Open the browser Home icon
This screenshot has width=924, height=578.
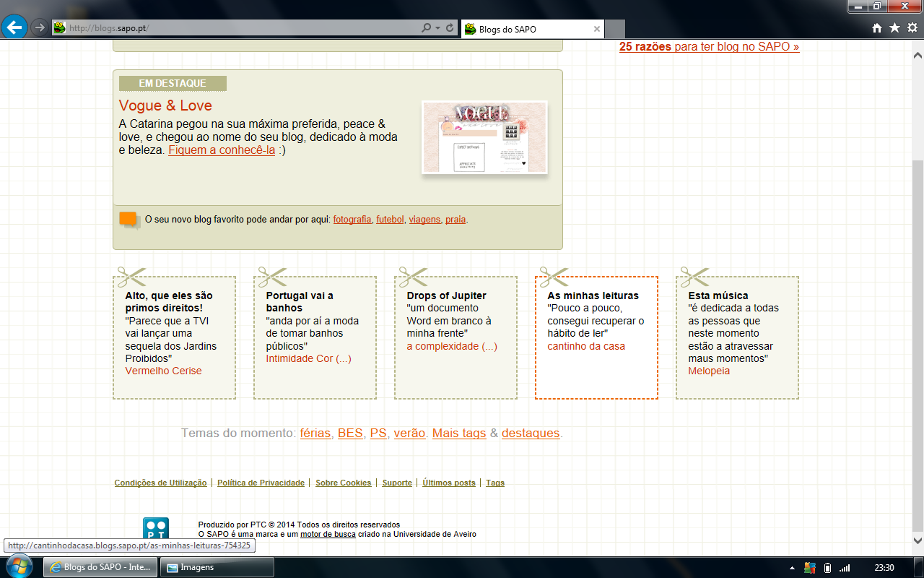[x=877, y=28]
